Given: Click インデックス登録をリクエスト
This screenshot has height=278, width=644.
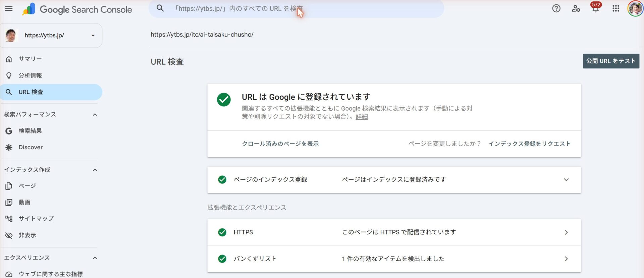Looking at the screenshot, I should pyautogui.click(x=529, y=144).
